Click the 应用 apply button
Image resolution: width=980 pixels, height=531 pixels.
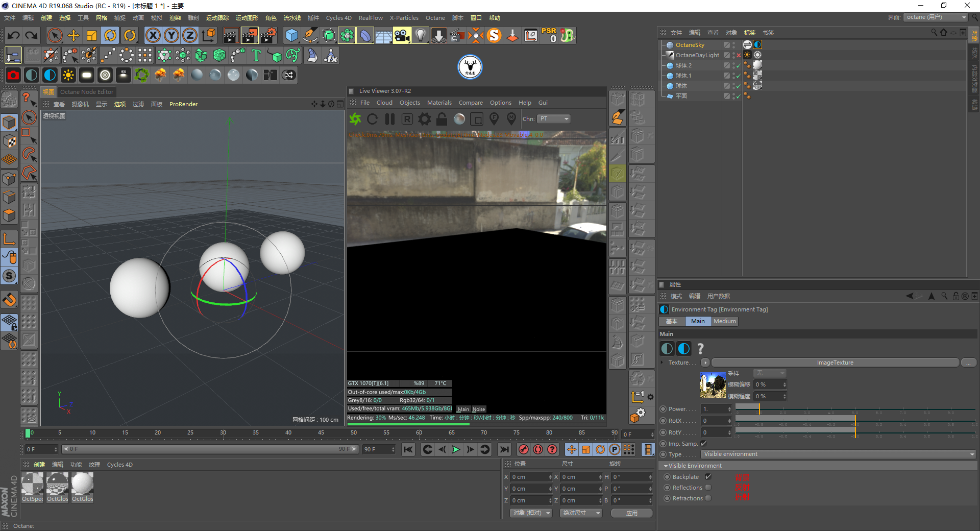click(x=632, y=513)
